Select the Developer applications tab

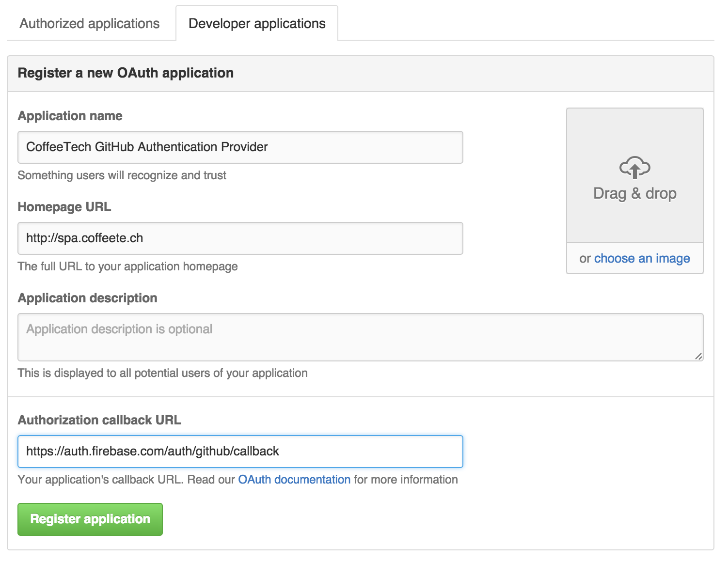pos(257,24)
